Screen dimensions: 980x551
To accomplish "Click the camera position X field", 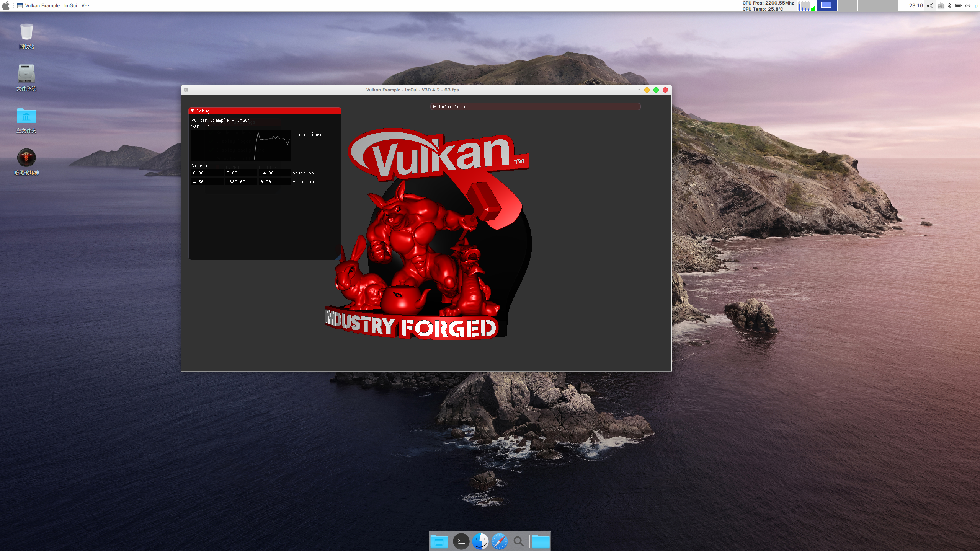I will coord(207,173).
